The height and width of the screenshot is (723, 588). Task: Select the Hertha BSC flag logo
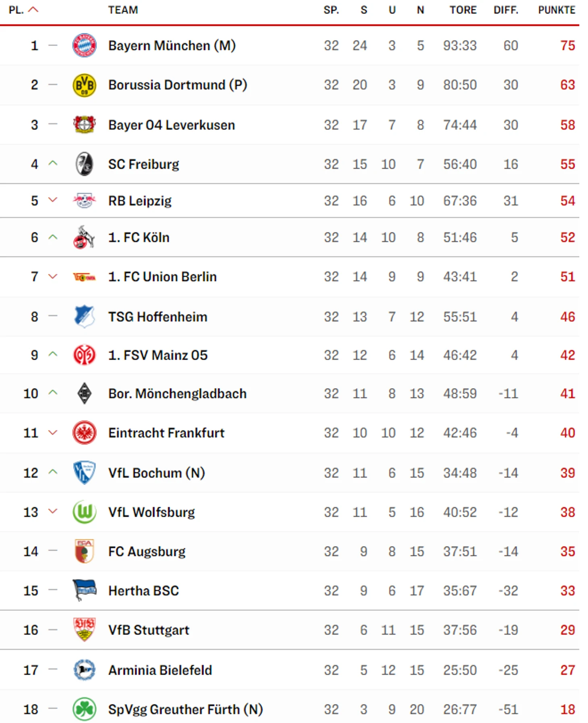tap(84, 590)
